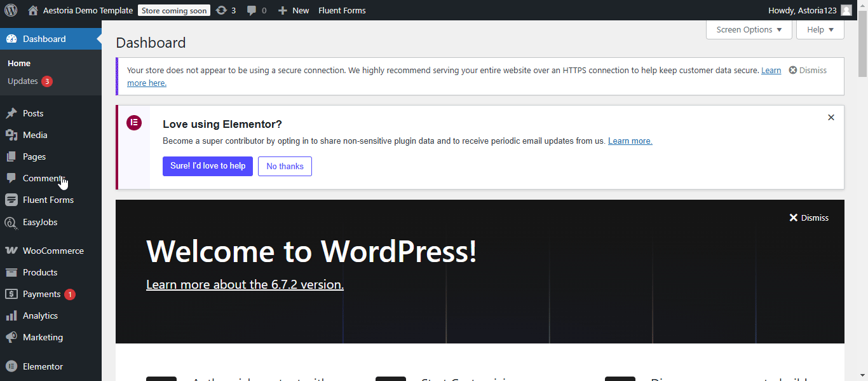
Task: Click Sure! I'd love to help button
Action: click(208, 166)
